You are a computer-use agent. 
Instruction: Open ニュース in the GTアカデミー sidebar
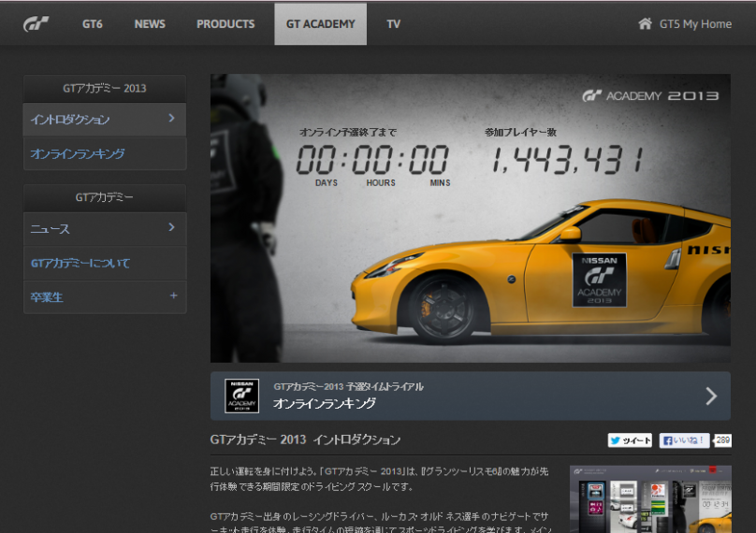coord(105,229)
